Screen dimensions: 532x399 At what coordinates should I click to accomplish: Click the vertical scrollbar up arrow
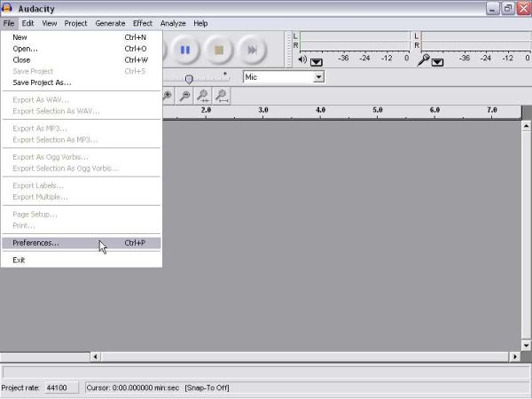526,126
